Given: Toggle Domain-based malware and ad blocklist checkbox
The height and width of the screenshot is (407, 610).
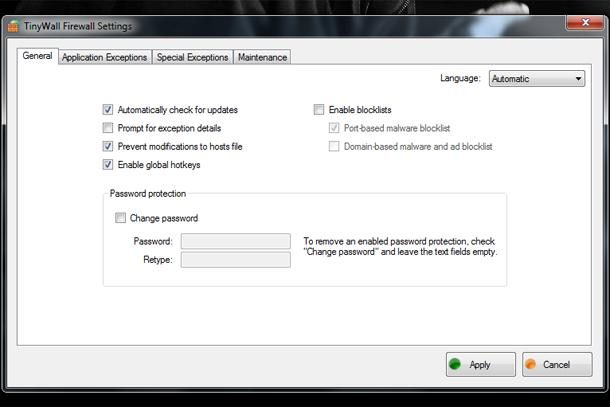Looking at the screenshot, I should (x=334, y=146).
